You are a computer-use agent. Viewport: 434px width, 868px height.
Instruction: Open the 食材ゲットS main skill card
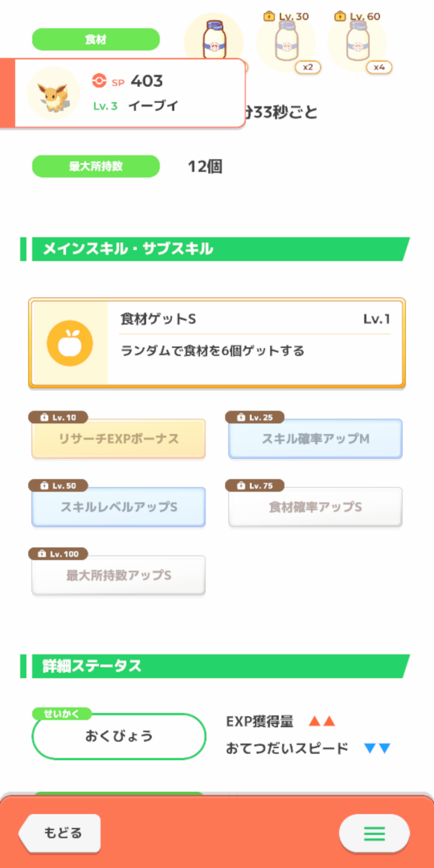255,343
